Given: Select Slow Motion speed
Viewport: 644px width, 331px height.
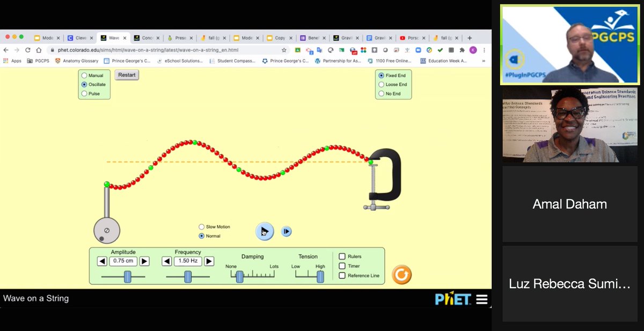Looking at the screenshot, I should pyautogui.click(x=202, y=227).
